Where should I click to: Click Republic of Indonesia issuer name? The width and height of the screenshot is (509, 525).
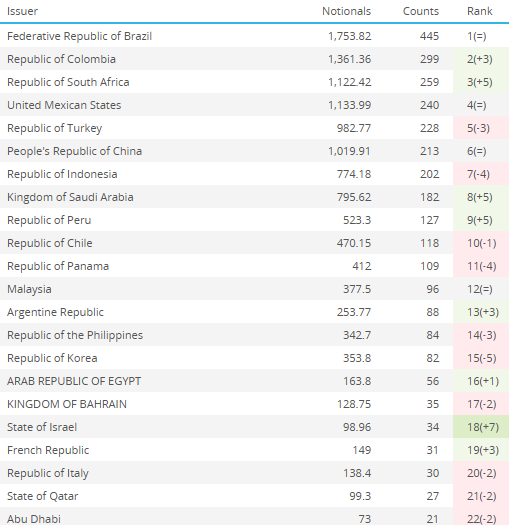[62, 174]
